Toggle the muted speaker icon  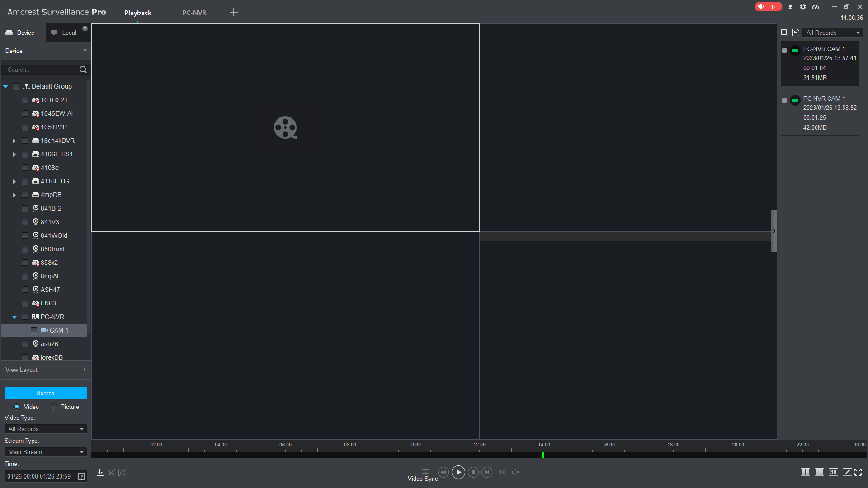pos(515,472)
